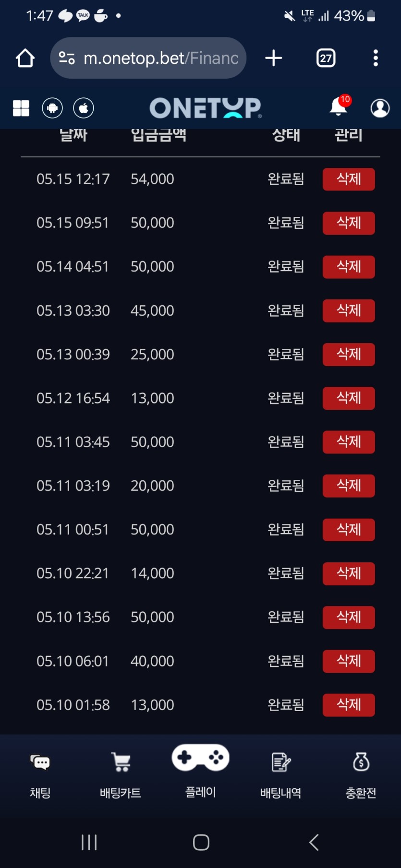
Task: Open the tab switcher showing 27
Action: [x=326, y=59]
